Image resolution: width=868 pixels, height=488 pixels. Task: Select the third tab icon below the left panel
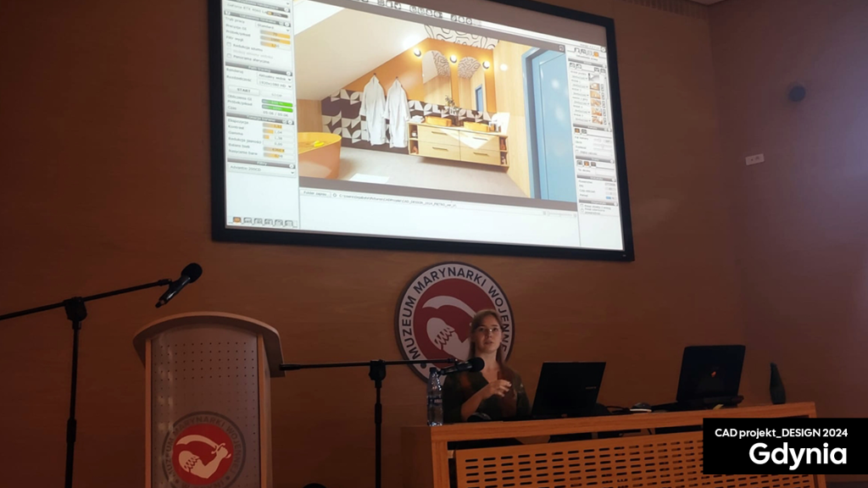pyautogui.click(x=258, y=221)
